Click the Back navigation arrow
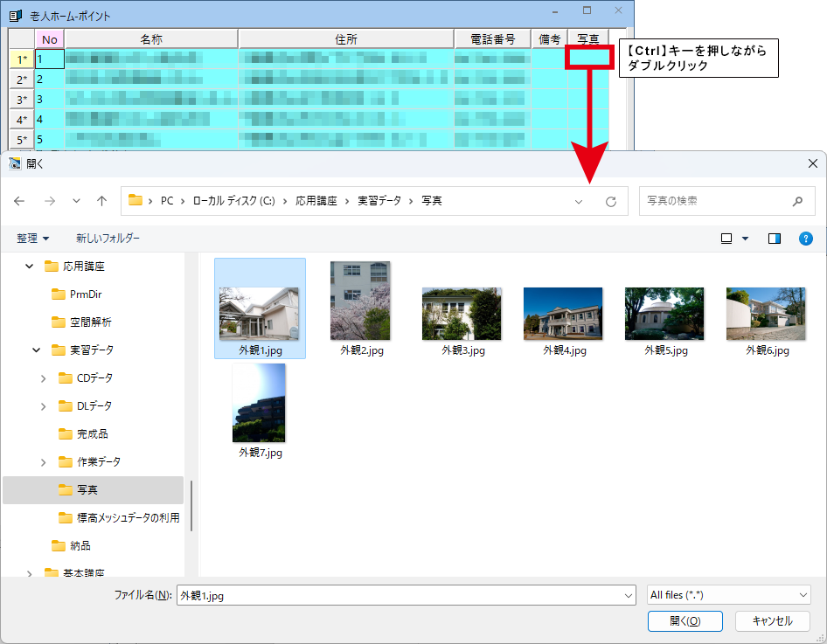 [19, 201]
